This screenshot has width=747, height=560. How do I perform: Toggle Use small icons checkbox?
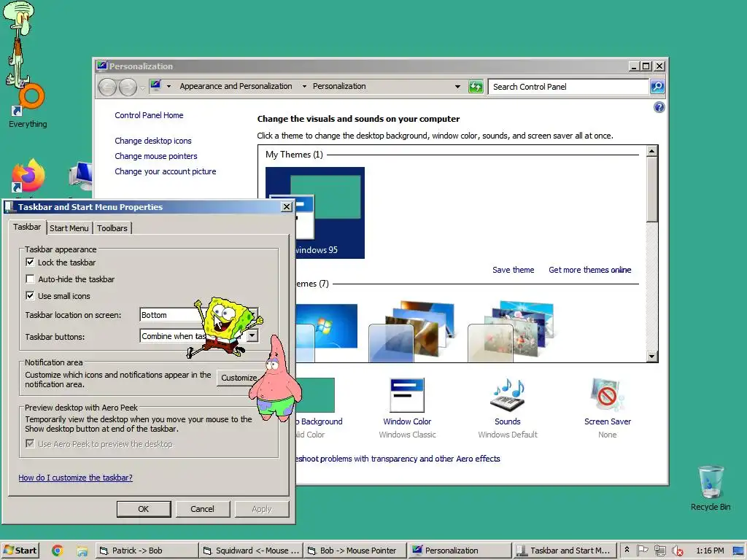point(30,296)
